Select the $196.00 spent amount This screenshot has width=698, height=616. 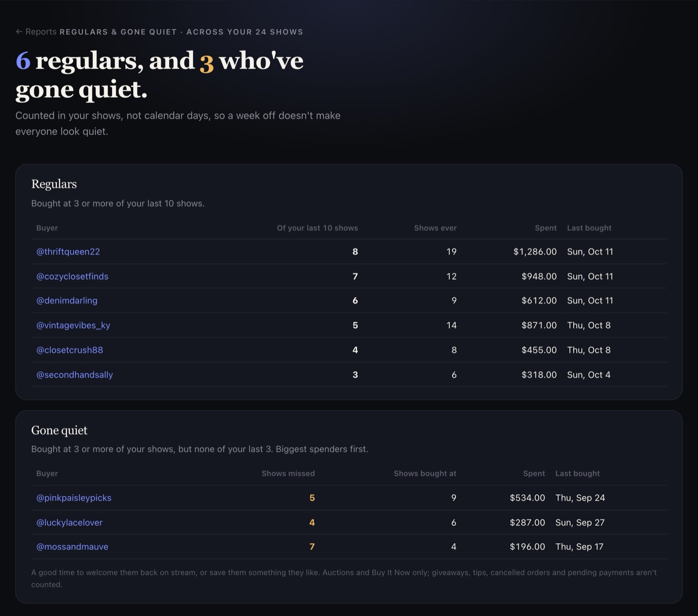527,547
